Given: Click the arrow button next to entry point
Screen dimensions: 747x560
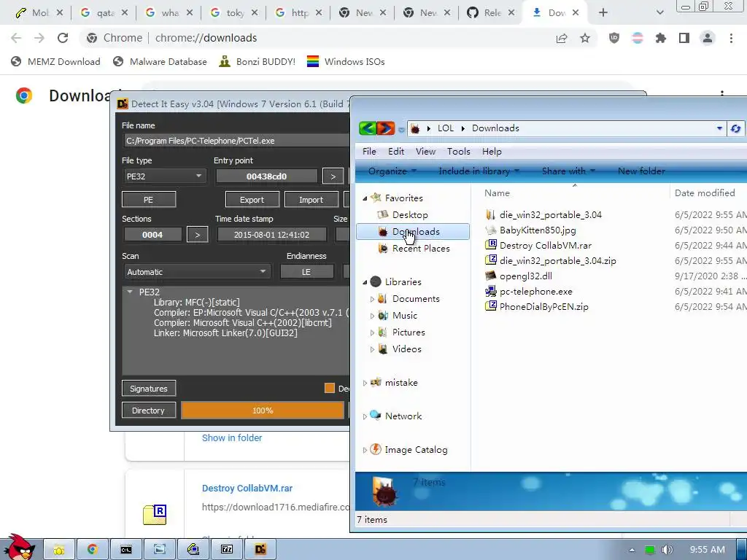Looking at the screenshot, I should click(333, 176).
